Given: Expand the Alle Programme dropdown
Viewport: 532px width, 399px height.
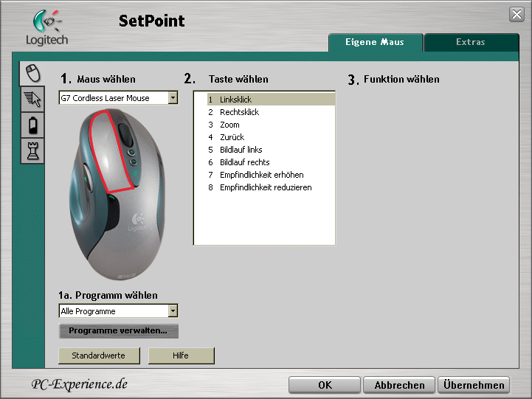Looking at the screenshot, I should (x=173, y=310).
